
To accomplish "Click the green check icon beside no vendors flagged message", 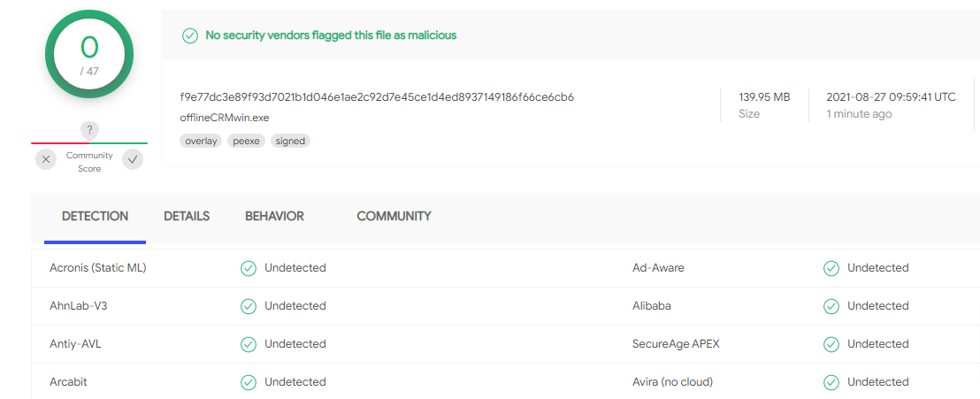I will (x=190, y=35).
